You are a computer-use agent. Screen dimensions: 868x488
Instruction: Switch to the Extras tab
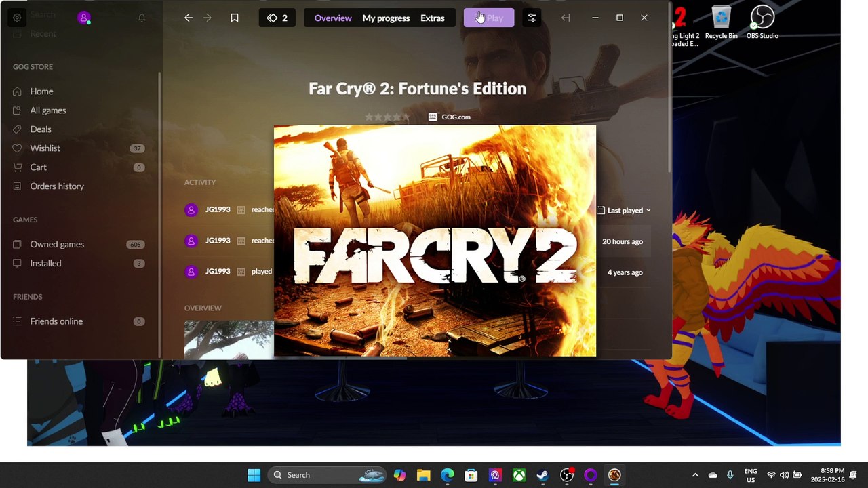[x=433, y=18]
